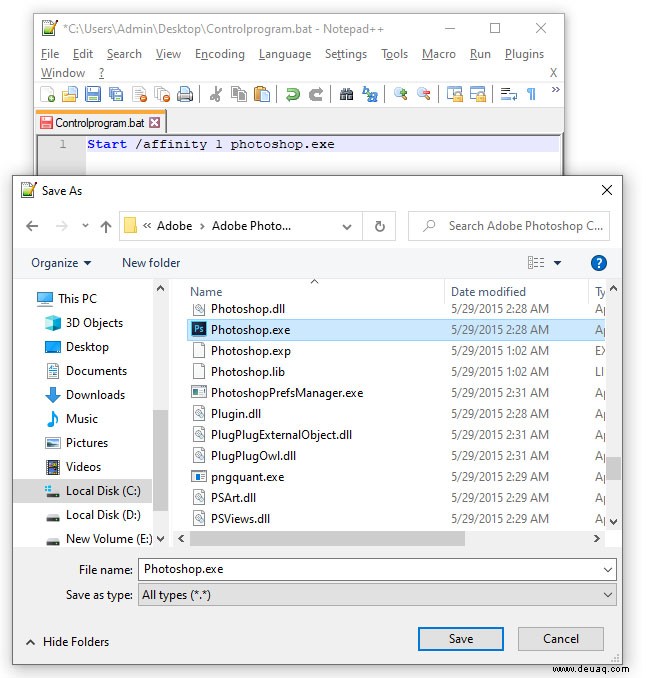Click the Replace icon in Notepad++ toolbar
Viewport: 646px width, 678px height.
click(x=370, y=94)
